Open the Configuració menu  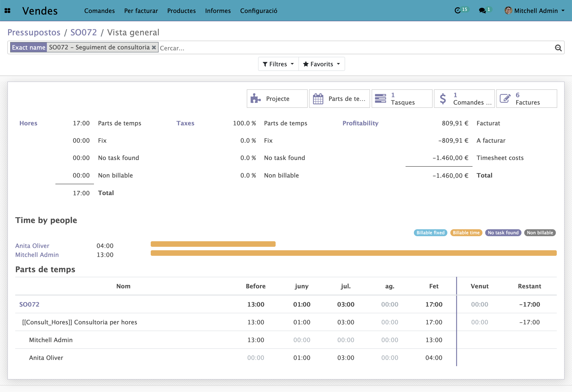259,11
